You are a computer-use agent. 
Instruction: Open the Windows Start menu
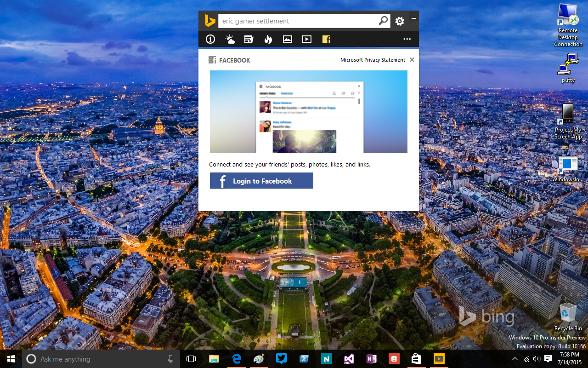(x=11, y=359)
